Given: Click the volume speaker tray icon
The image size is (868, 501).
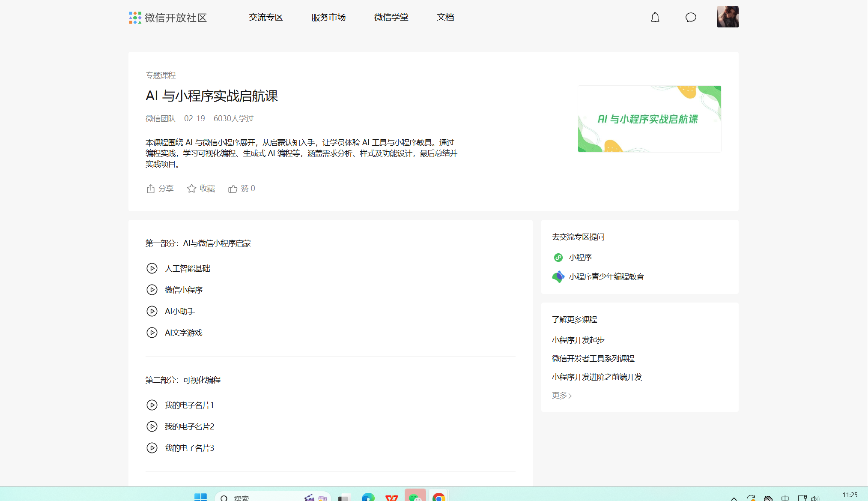Looking at the screenshot, I should coord(815,498).
